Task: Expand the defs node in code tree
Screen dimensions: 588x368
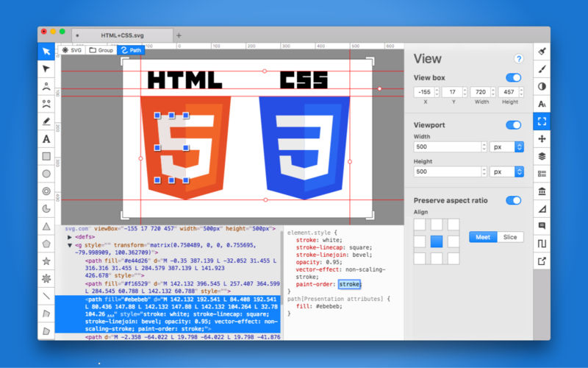Action: click(69, 237)
